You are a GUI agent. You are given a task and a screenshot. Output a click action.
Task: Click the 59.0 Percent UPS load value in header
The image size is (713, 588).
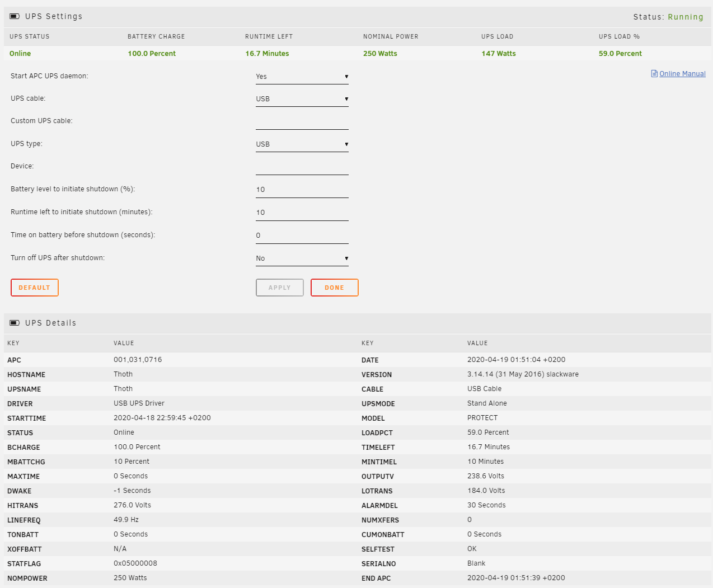coord(620,54)
